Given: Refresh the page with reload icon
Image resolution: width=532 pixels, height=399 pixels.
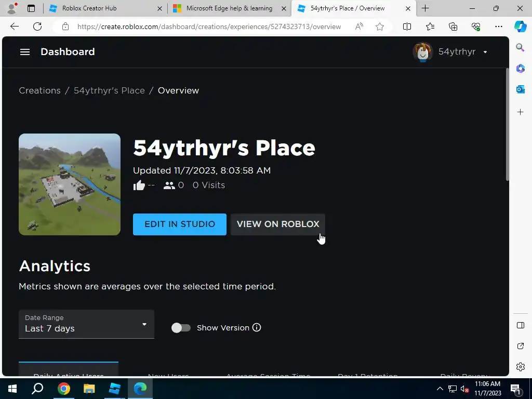Looking at the screenshot, I should [x=37, y=26].
